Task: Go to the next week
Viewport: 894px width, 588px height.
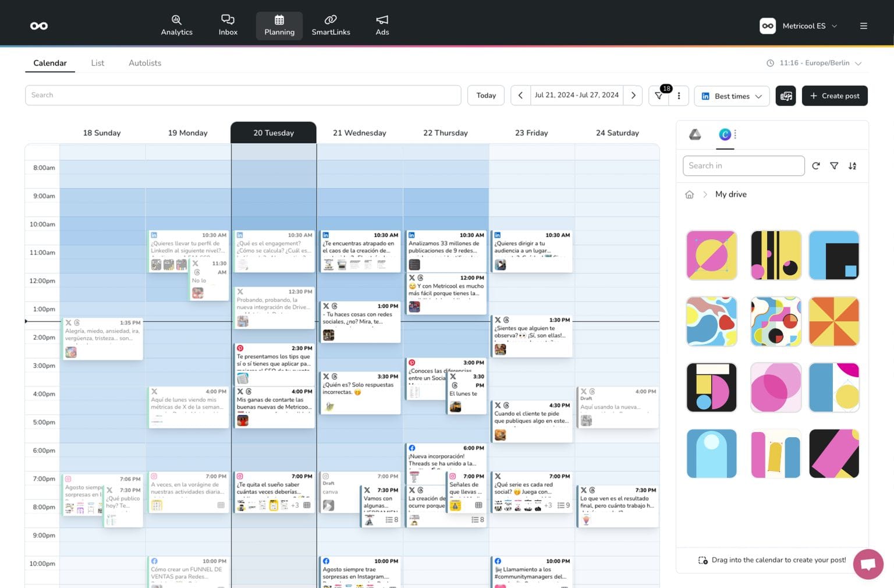Action: (633, 95)
